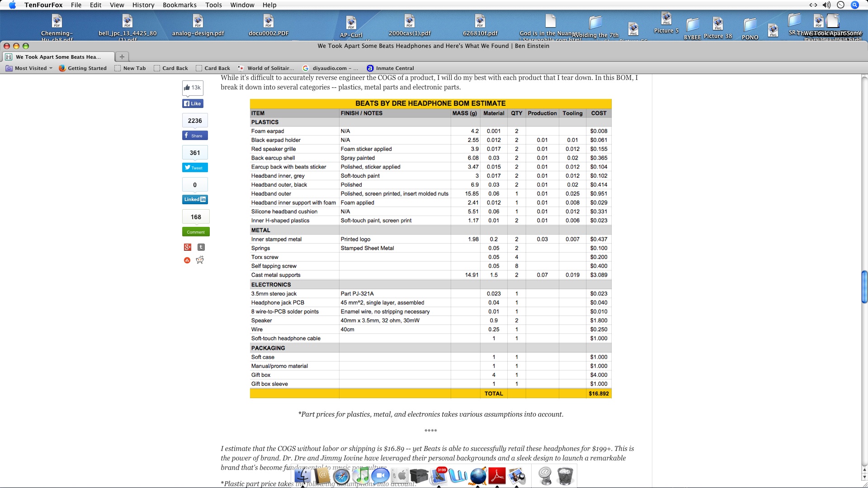Click the Time Machine clock menu icon

coord(840,5)
